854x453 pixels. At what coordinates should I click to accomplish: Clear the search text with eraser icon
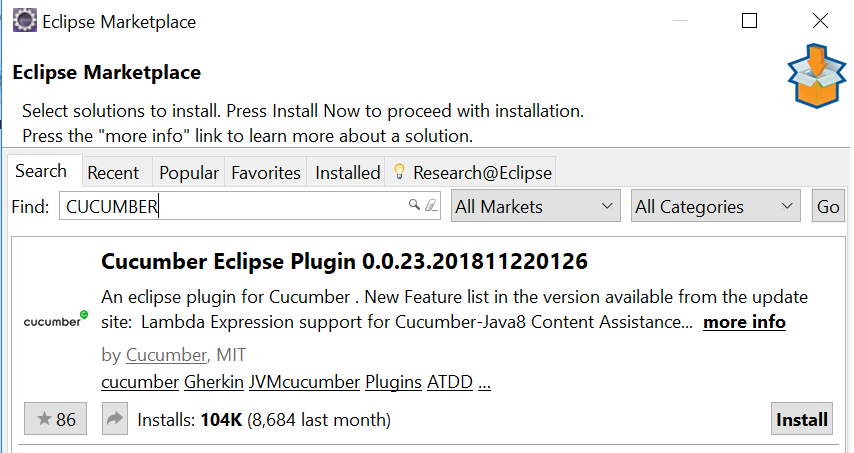(x=430, y=206)
